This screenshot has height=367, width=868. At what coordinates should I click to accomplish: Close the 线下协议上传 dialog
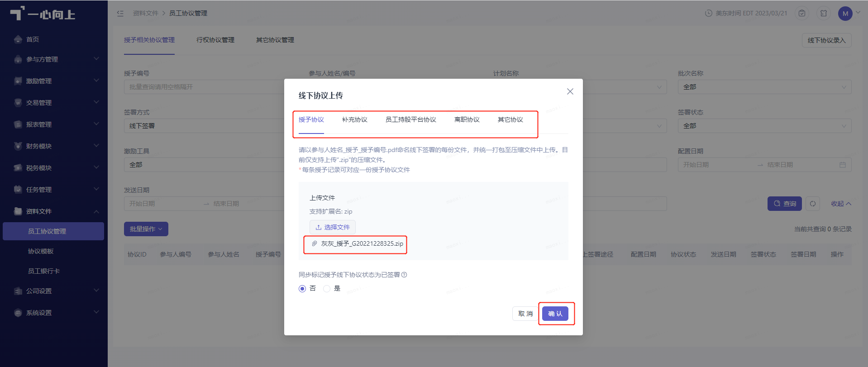tap(570, 91)
